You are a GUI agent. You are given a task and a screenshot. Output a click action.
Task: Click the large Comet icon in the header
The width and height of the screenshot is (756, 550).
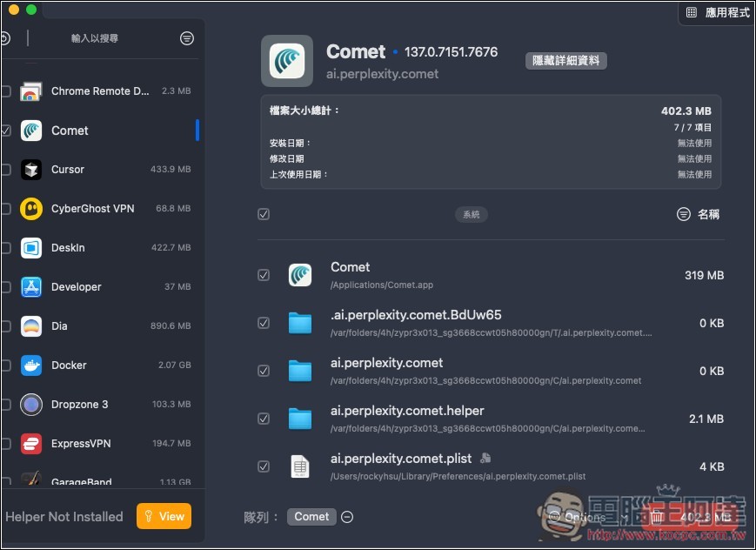pyautogui.click(x=287, y=61)
